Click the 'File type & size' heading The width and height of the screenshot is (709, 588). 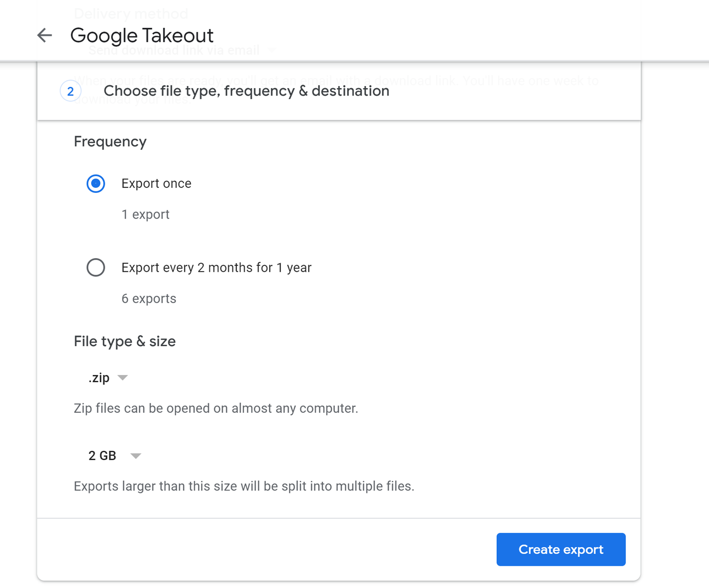pyautogui.click(x=125, y=342)
